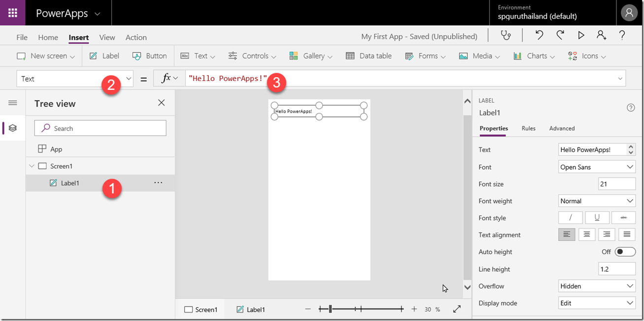This screenshot has height=321, width=644.
Task: Undo the last action
Action: (x=539, y=36)
